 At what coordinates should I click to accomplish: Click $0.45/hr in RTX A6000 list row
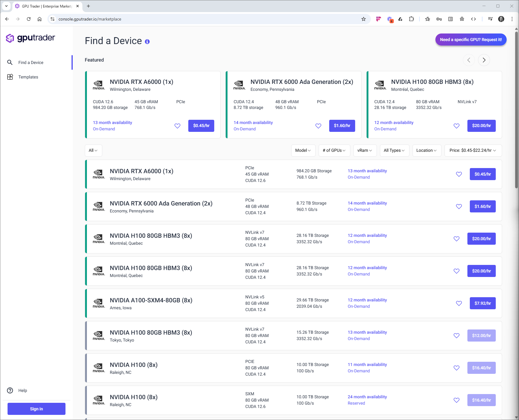[x=483, y=174]
